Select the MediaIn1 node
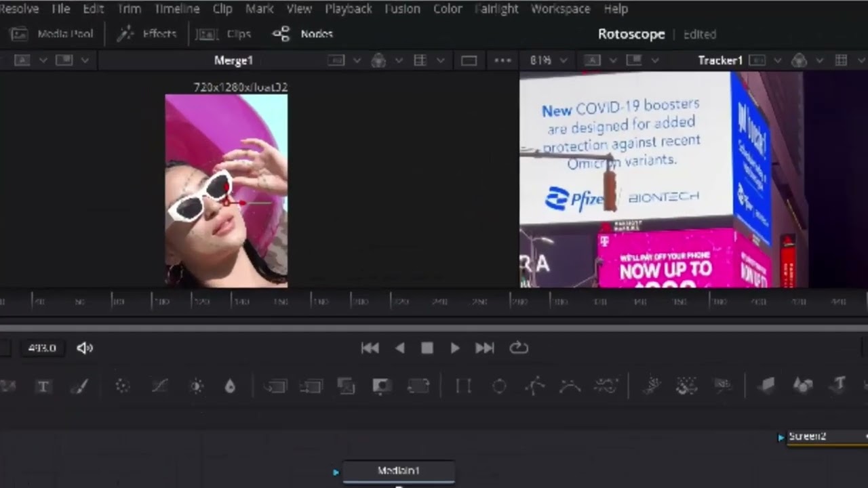The image size is (868, 488). (x=399, y=471)
